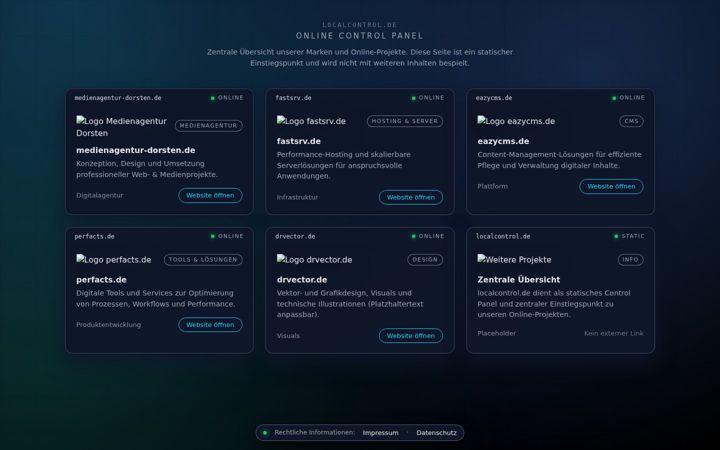The width and height of the screenshot is (720, 450).
Task: Click the ONLINE CONTROL PANEL heading
Action: pyautogui.click(x=360, y=36)
